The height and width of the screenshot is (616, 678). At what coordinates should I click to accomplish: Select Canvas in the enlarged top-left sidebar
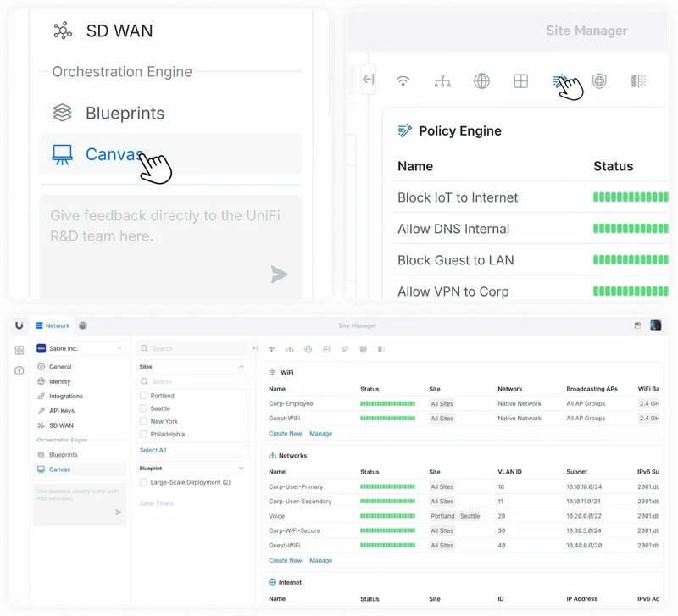click(x=171, y=154)
